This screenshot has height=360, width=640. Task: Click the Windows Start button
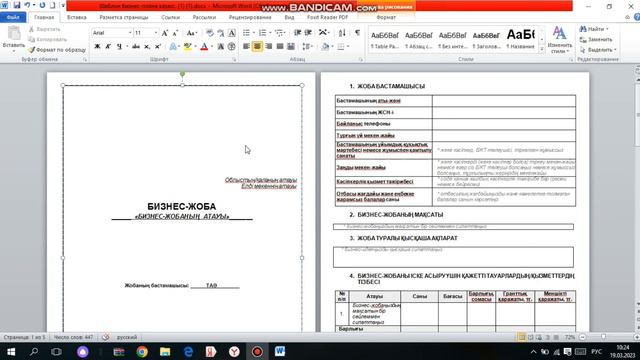tap(11, 351)
